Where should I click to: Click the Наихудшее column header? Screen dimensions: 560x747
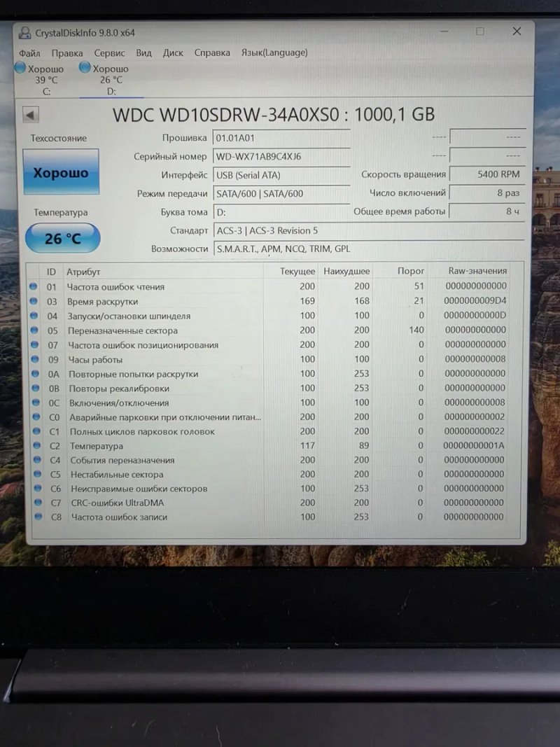[x=346, y=271]
